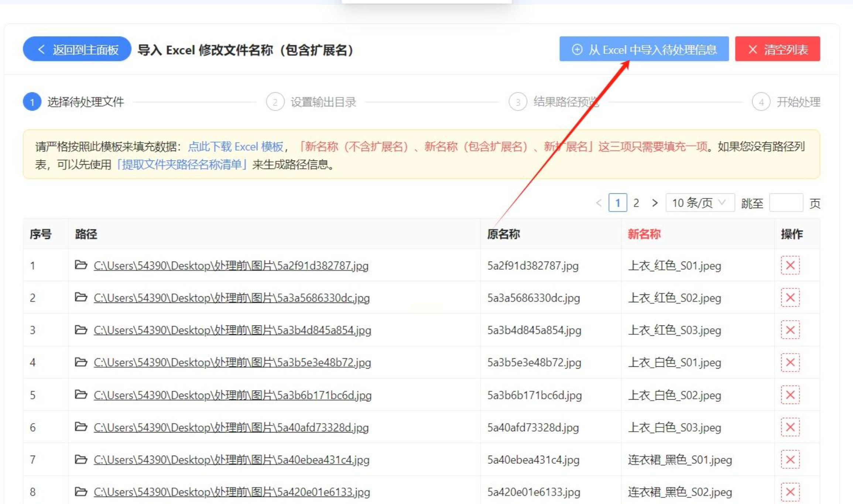Go to next page arrow
This screenshot has height=504, width=853.
point(655,203)
